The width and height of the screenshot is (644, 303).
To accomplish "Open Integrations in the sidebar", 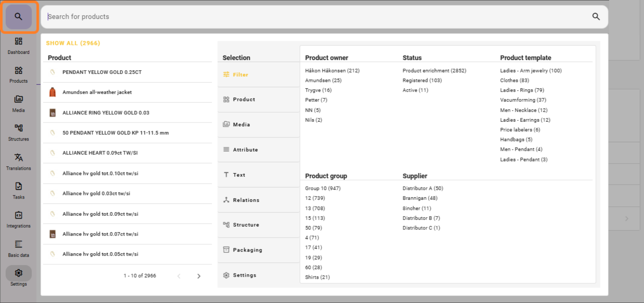I will click(18, 220).
